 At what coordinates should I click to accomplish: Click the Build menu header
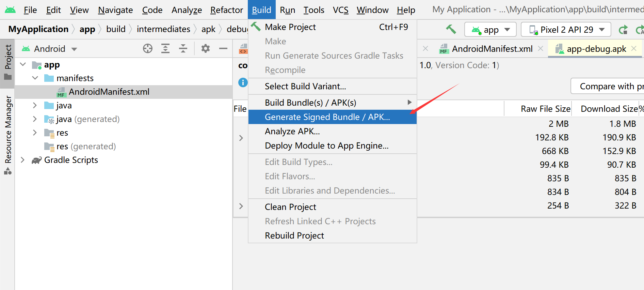261,10
